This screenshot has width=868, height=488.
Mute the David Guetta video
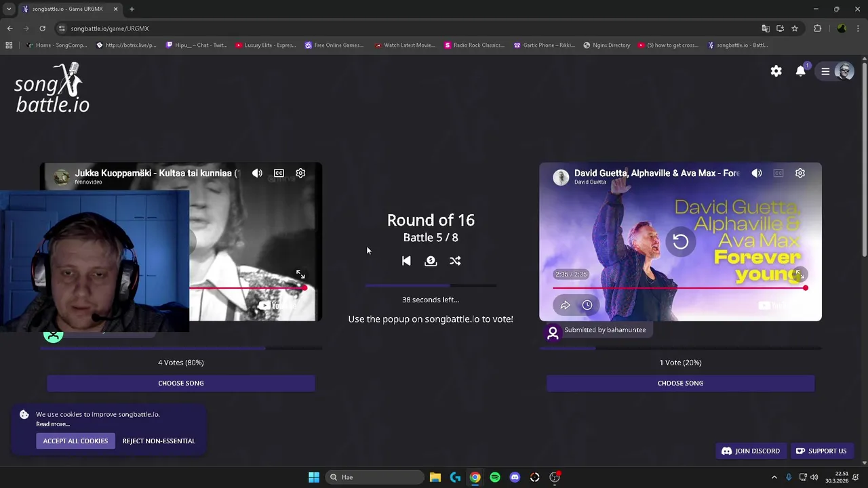(x=757, y=174)
